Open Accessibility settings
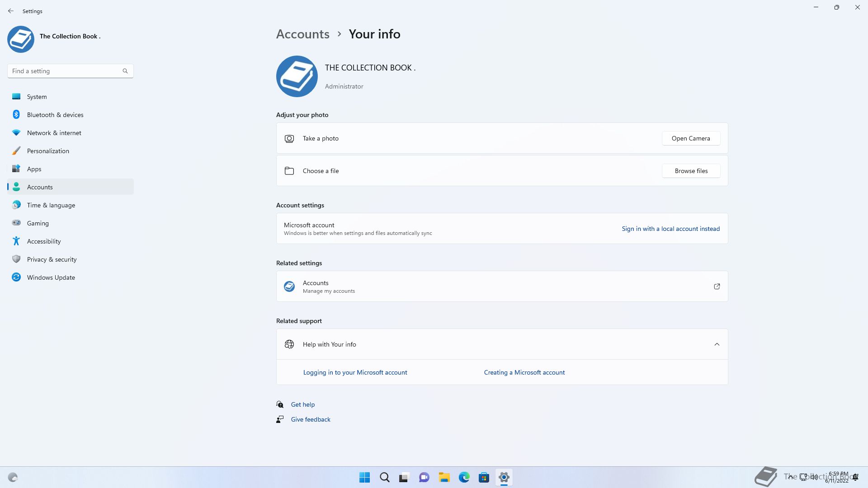The image size is (868, 488). point(71,241)
